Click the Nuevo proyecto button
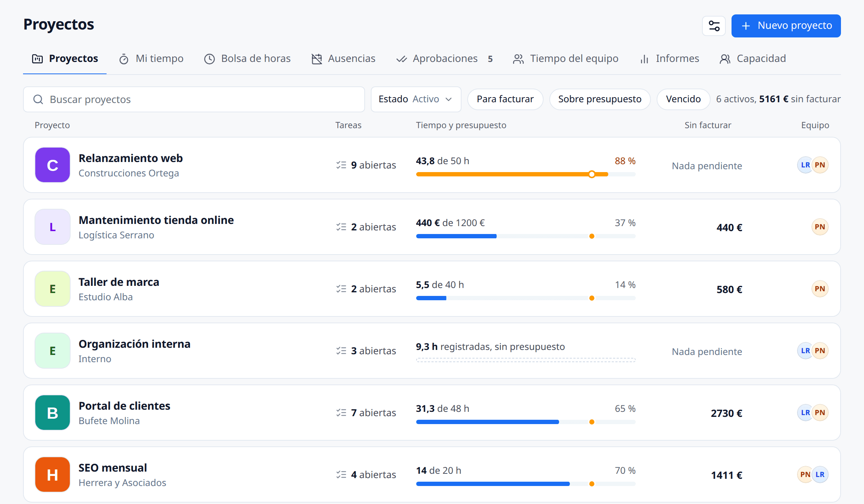The height and width of the screenshot is (504, 864). [786, 26]
